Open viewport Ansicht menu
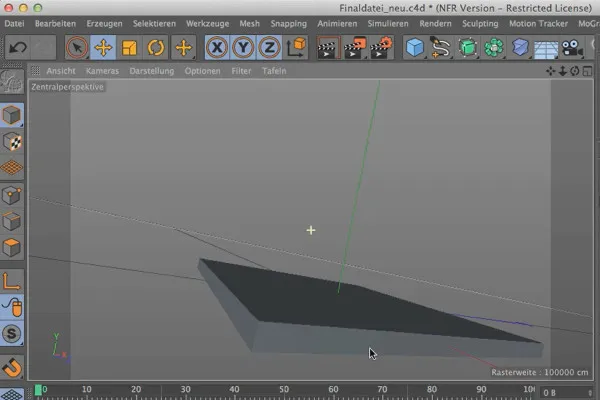Viewport: 600px width, 400px height. 61,71
